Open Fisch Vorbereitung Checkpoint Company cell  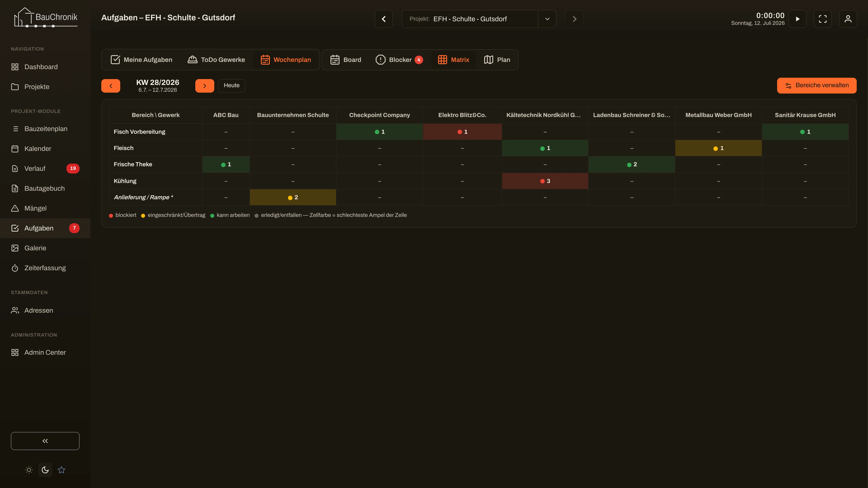click(380, 132)
